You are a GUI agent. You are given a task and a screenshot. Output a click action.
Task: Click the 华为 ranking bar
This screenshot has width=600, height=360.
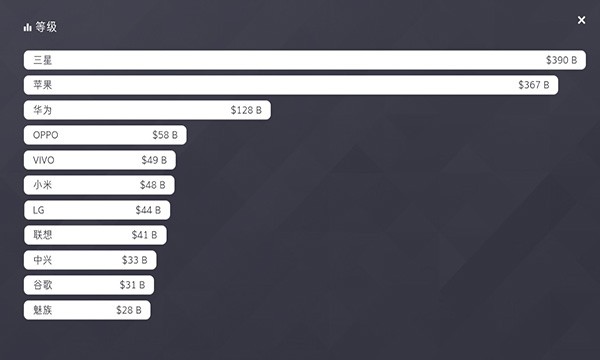147,110
